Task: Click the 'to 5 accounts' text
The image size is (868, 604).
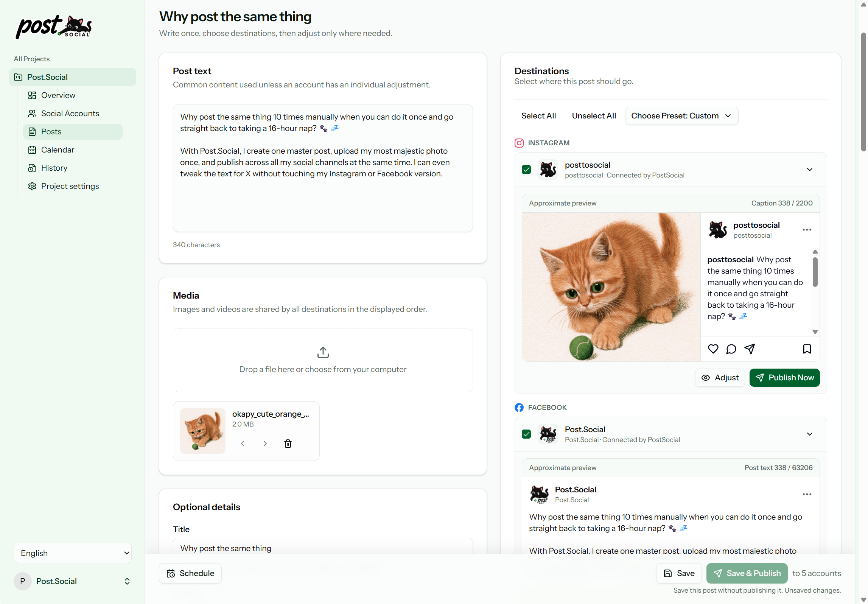Action: click(817, 573)
